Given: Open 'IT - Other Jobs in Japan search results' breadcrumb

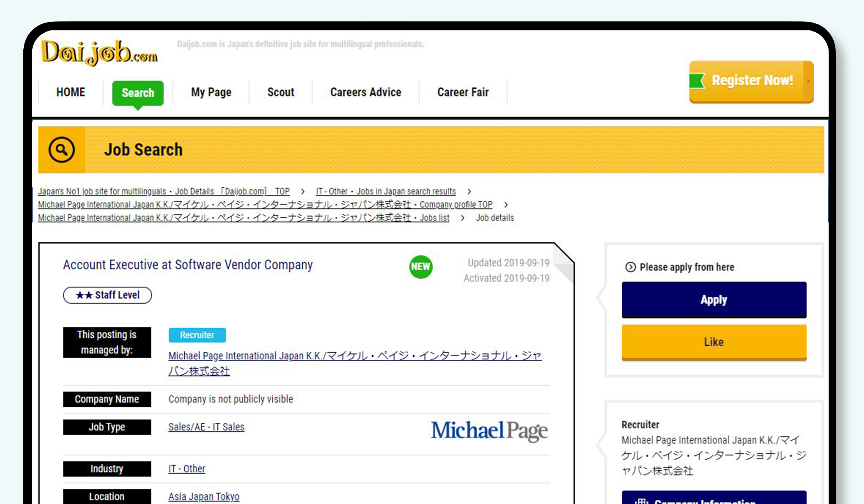Looking at the screenshot, I should coord(386,191).
